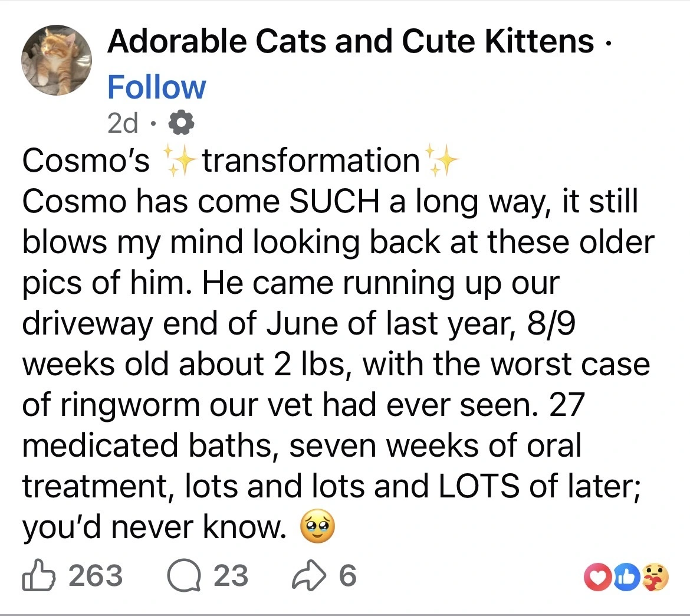
Task: Follow the Adorable Cats page
Action: (x=156, y=87)
